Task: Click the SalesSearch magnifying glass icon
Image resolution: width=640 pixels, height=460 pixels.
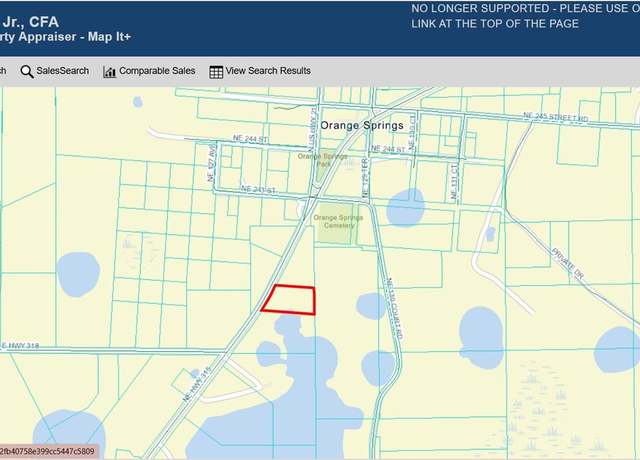Action: (27, 71)
